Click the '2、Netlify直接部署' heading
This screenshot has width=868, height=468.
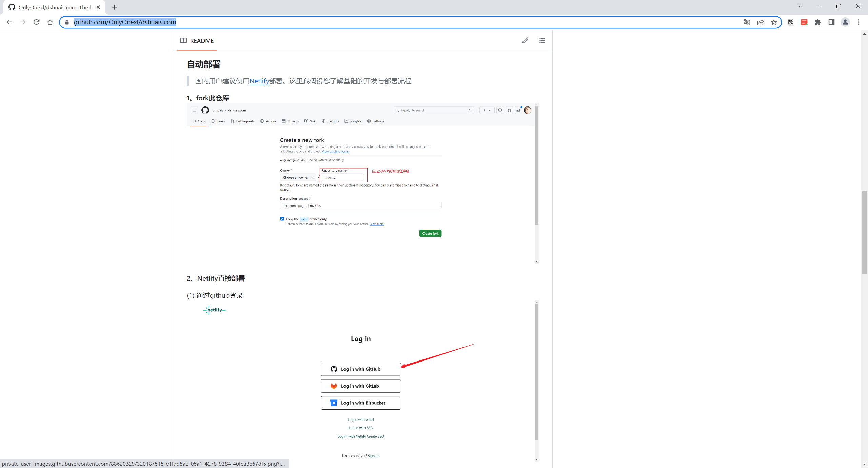tap(216, 278)
